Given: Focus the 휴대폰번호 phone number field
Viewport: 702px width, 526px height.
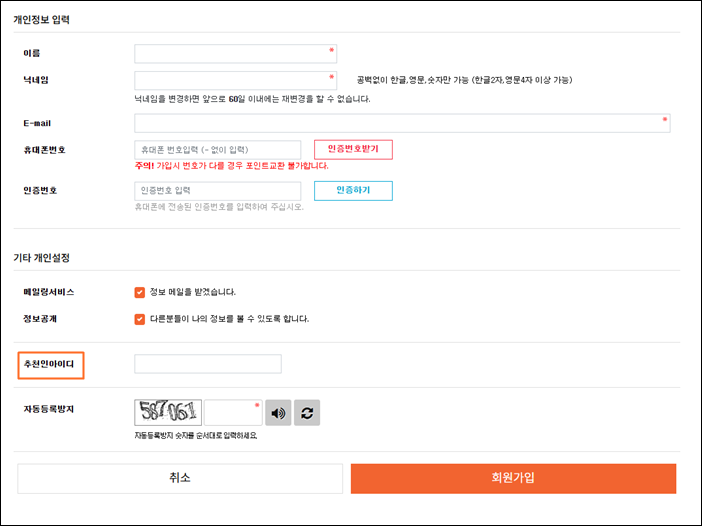Looking at the screenshot, I should click(218, 150).
